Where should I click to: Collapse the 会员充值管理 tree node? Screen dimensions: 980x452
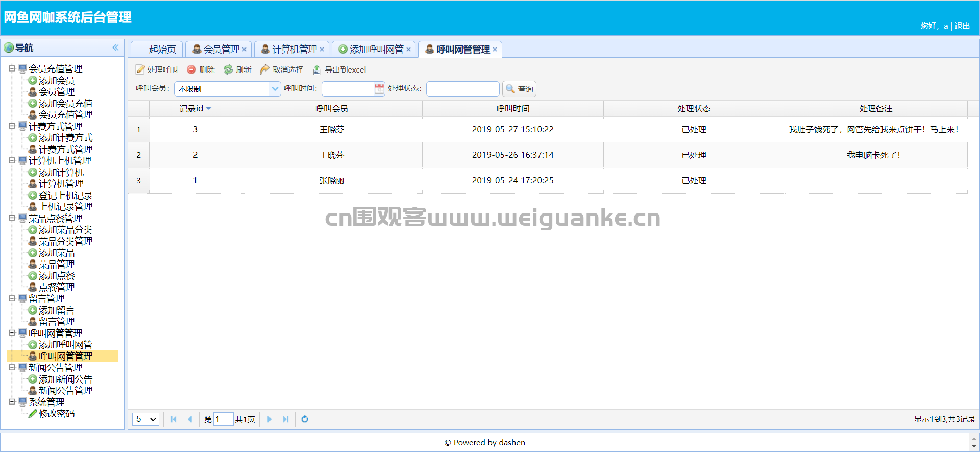click(x=12, y=68)
